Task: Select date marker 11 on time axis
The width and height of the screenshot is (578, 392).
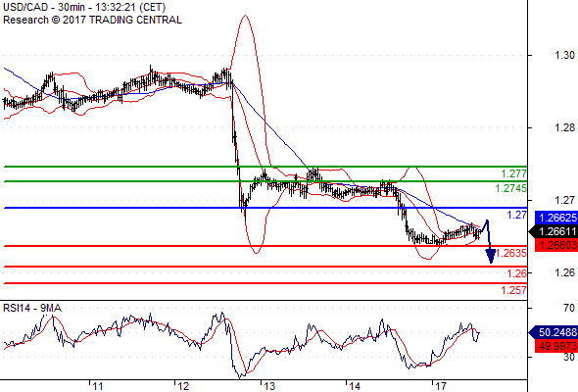Action: 97,386
